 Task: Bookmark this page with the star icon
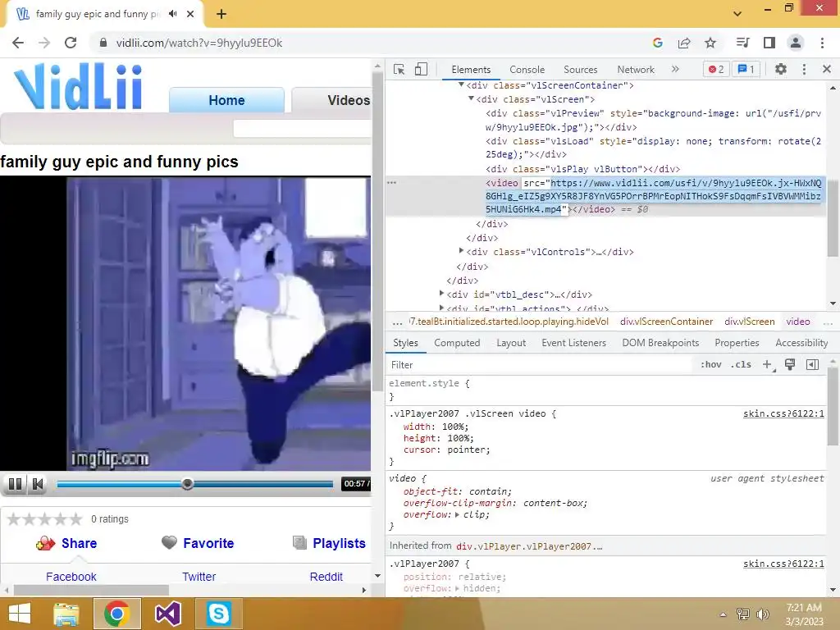710,43
